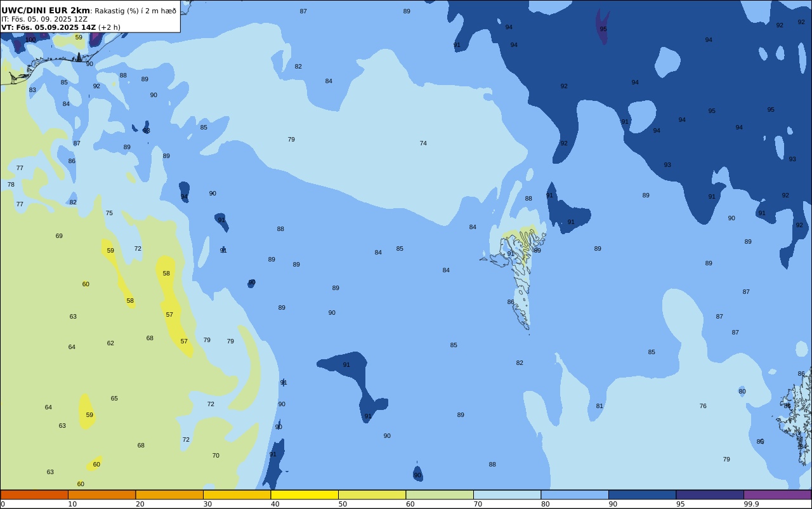Click the map value '62'

[110, 343]
